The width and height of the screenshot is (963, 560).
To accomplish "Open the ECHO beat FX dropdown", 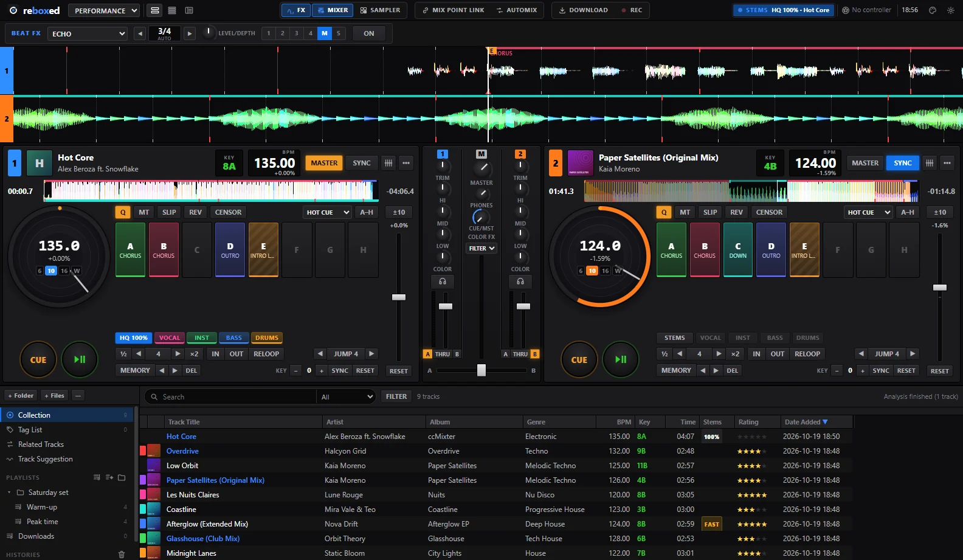I will [x=89, y=33].
